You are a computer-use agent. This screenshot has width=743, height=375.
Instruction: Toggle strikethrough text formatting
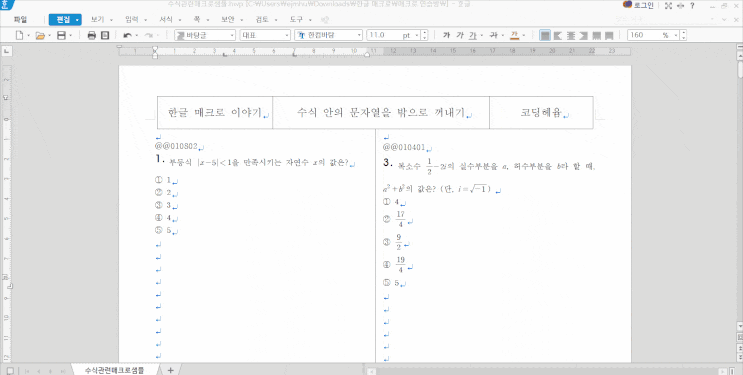click(x=493, y=35)
